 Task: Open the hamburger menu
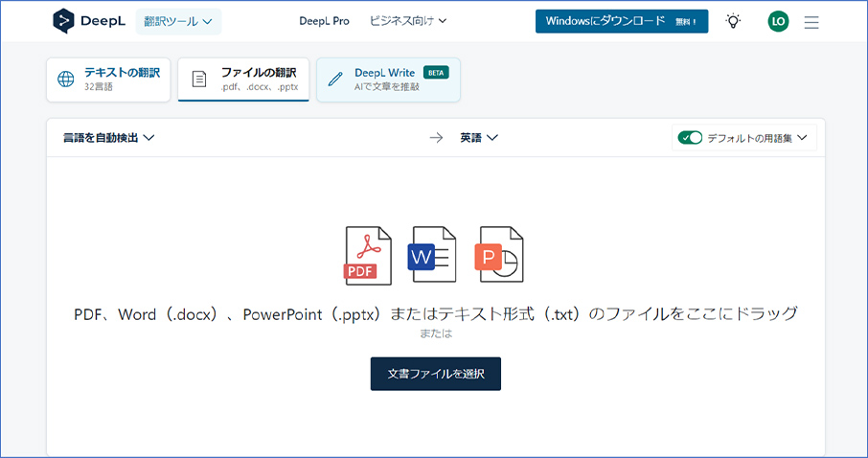[x=811, y=22]
